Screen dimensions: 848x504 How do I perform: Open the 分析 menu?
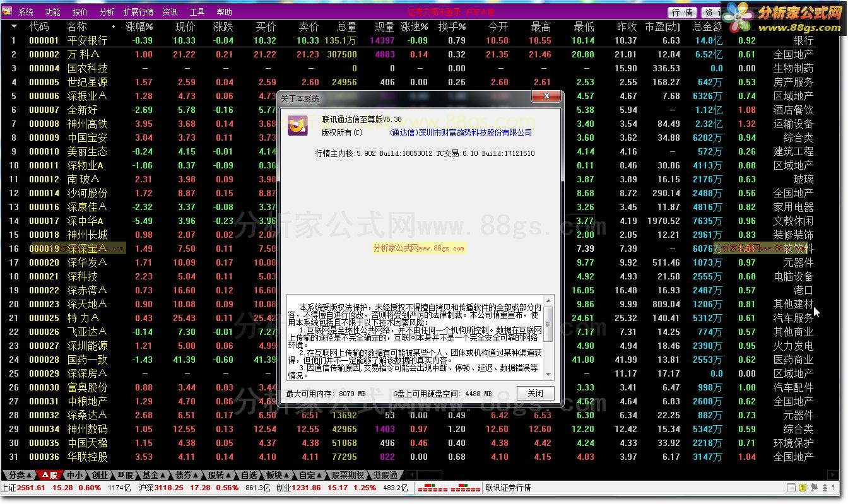pos(107,12)
